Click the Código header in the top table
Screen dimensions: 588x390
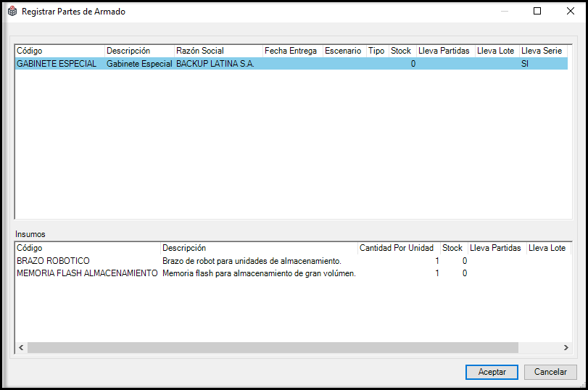pyautogui.click(x=59, y=51)
